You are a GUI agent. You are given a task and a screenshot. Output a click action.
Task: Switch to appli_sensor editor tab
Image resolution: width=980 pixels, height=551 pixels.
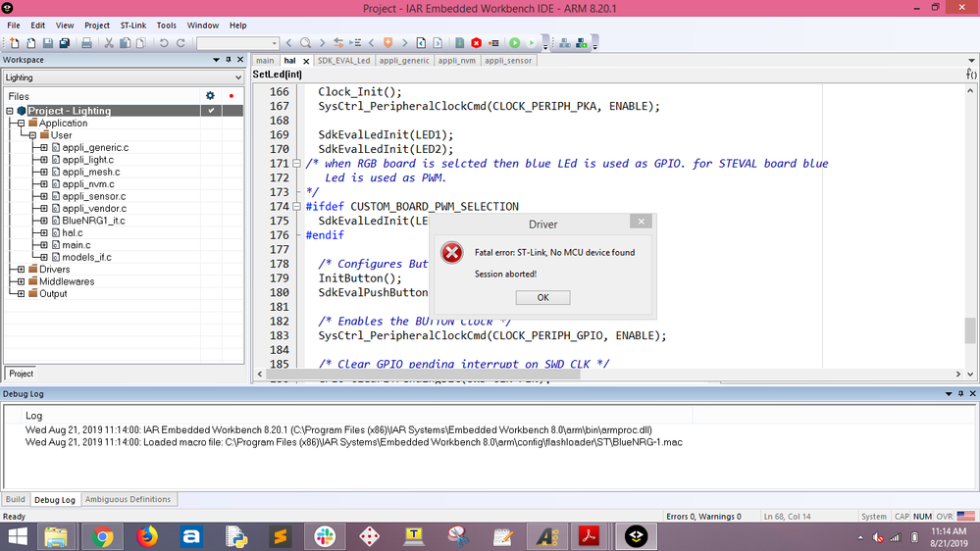508,61
